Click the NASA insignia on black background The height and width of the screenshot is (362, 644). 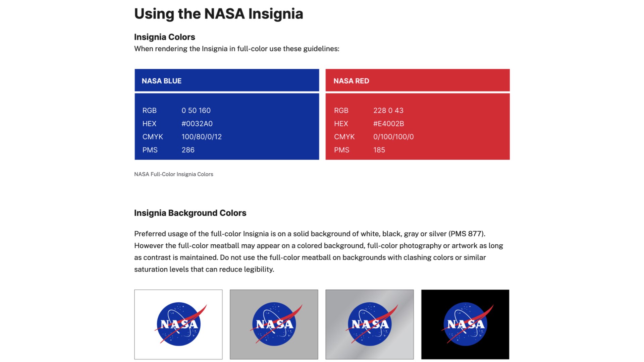coord(465,324)
